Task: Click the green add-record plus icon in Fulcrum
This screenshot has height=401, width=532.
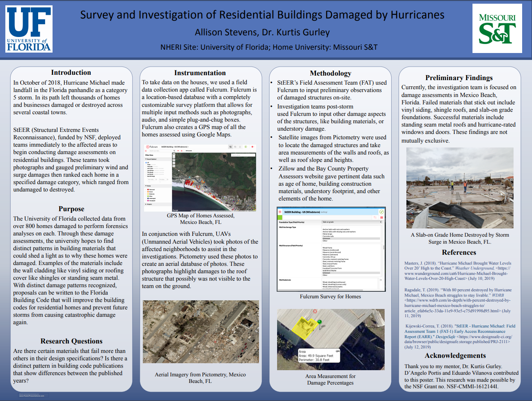Action: [x=245, y=147]
